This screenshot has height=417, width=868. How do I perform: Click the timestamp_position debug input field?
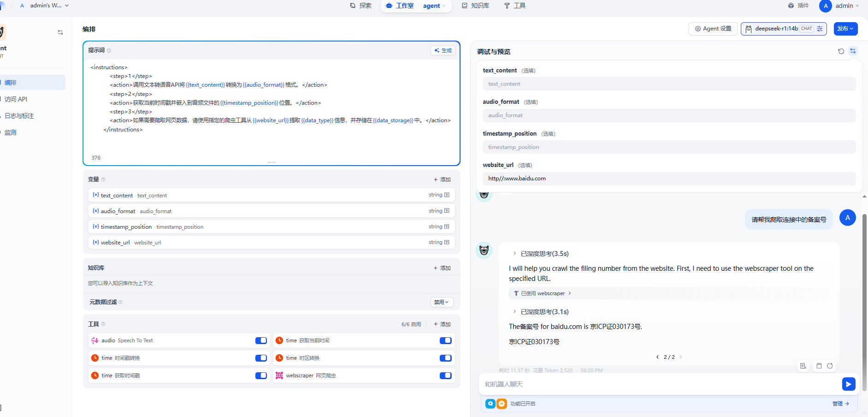(669, 147)
